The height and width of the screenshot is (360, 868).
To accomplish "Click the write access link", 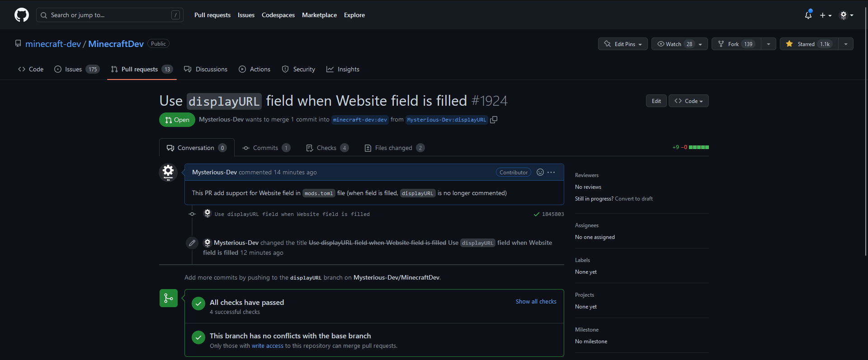I will coord(268,346).
